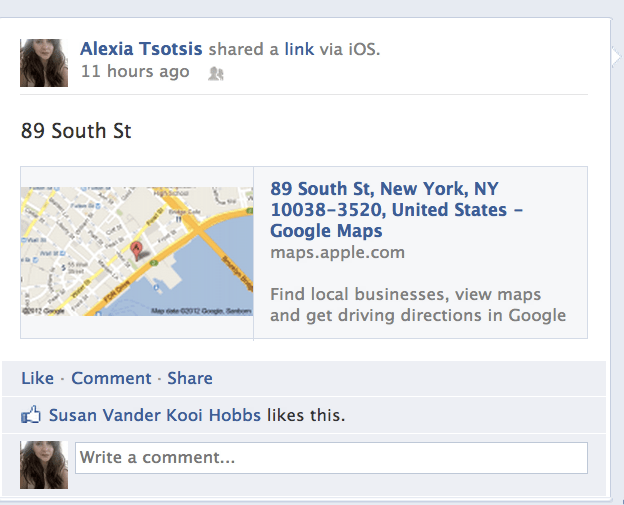Click the "89 South St" post message text

point(76,131)
